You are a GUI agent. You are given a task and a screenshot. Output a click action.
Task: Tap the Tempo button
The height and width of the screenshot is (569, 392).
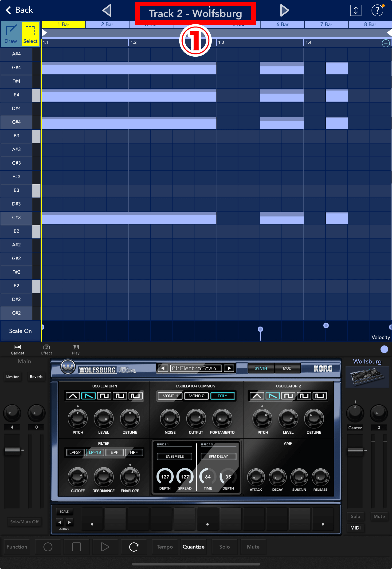pos(165,547)
